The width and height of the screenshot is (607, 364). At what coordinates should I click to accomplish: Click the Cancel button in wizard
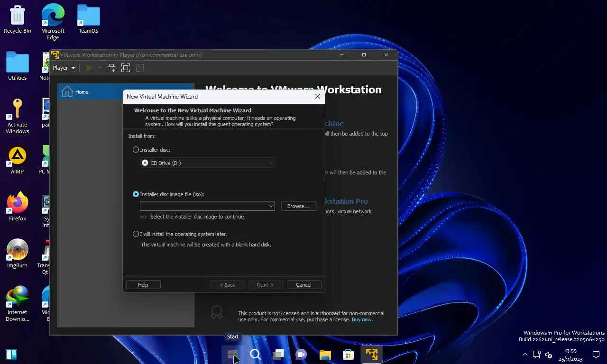click(x=303, y=285)
